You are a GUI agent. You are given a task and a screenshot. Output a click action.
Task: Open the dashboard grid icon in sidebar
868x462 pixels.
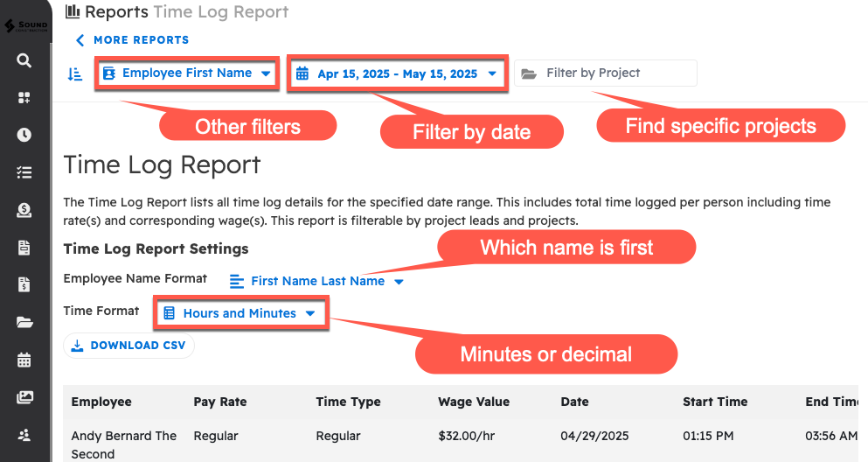[24, 98]
